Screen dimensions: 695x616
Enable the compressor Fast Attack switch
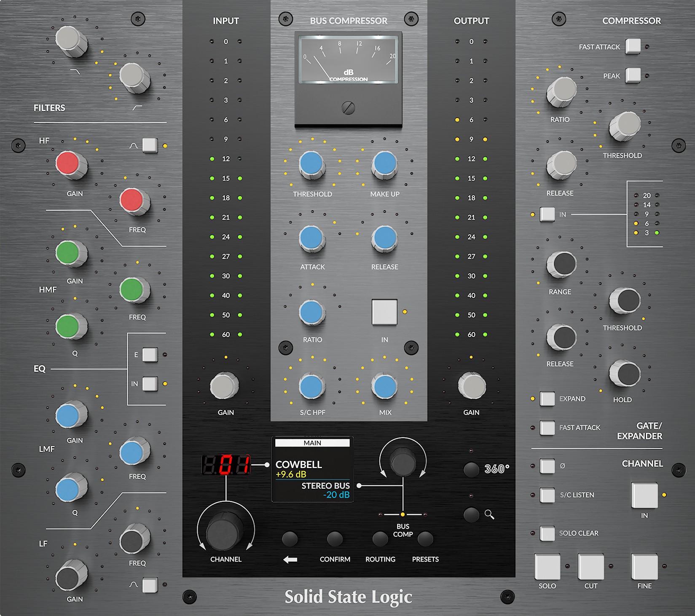pos(633,46)
